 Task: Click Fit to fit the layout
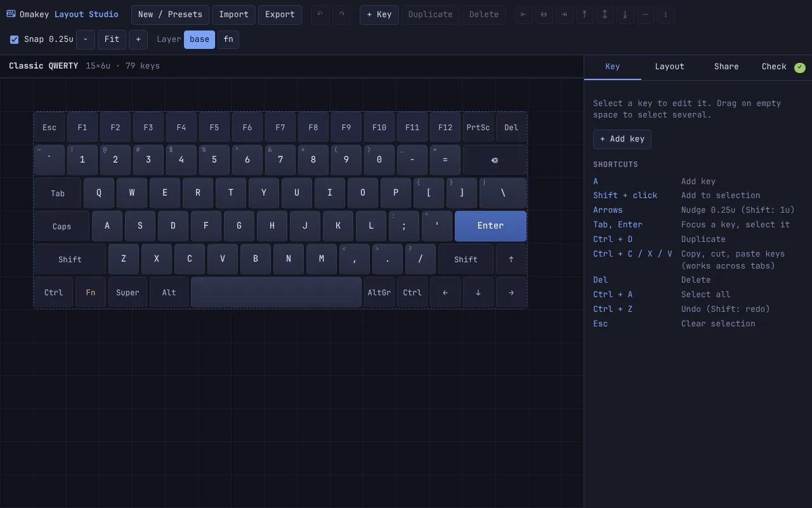(x=112, y=39)
